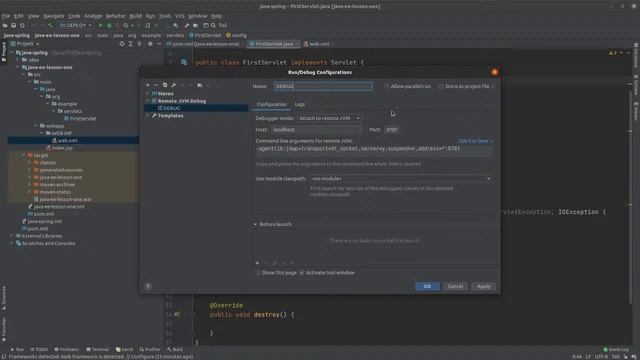
Task: Enable the Store as project file checkbox
Action: click(440, 87)
